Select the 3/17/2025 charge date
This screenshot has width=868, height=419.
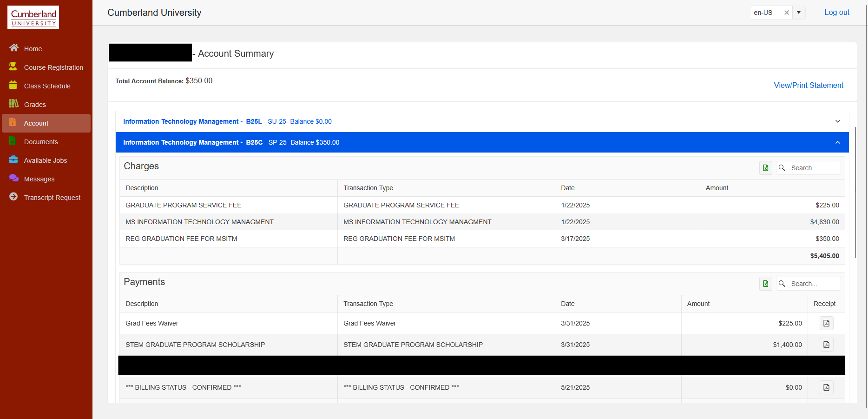(x=575, y=239)
